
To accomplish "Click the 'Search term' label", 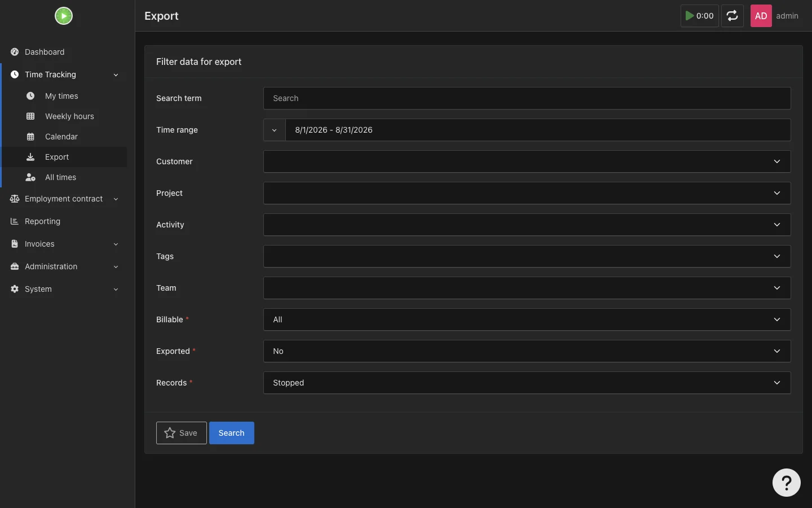I will [x=179, y=98].
